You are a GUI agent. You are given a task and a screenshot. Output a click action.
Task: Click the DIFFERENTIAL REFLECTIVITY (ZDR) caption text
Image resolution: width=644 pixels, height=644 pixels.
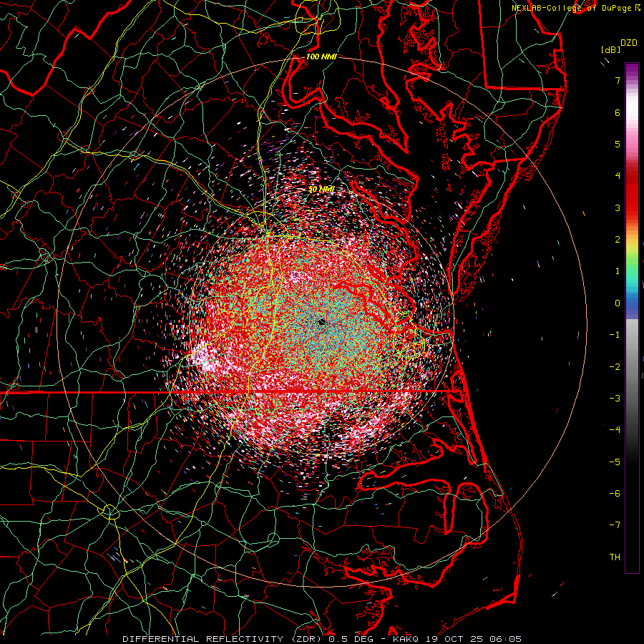coord(223,639)
